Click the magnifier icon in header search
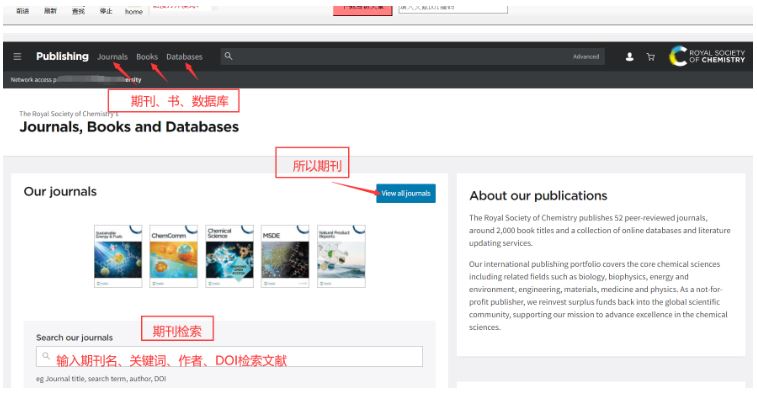This screenshot has height=398, width=757. point(228,56)
